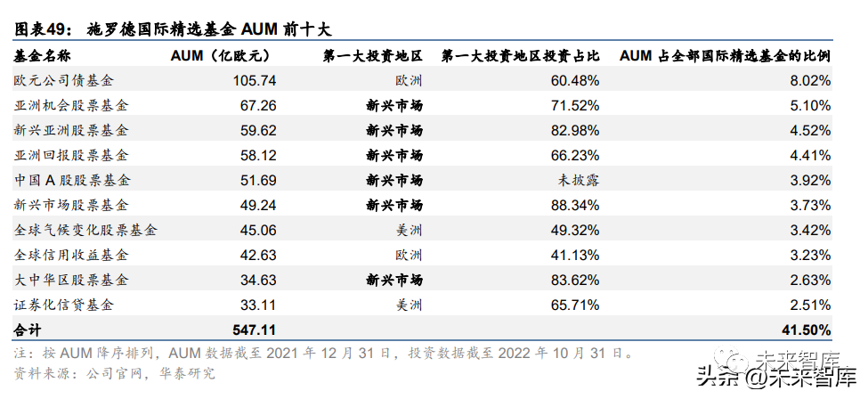Select AUM value 33.11
This screenshot has height=399, width=868.
[x=258, y=305]
